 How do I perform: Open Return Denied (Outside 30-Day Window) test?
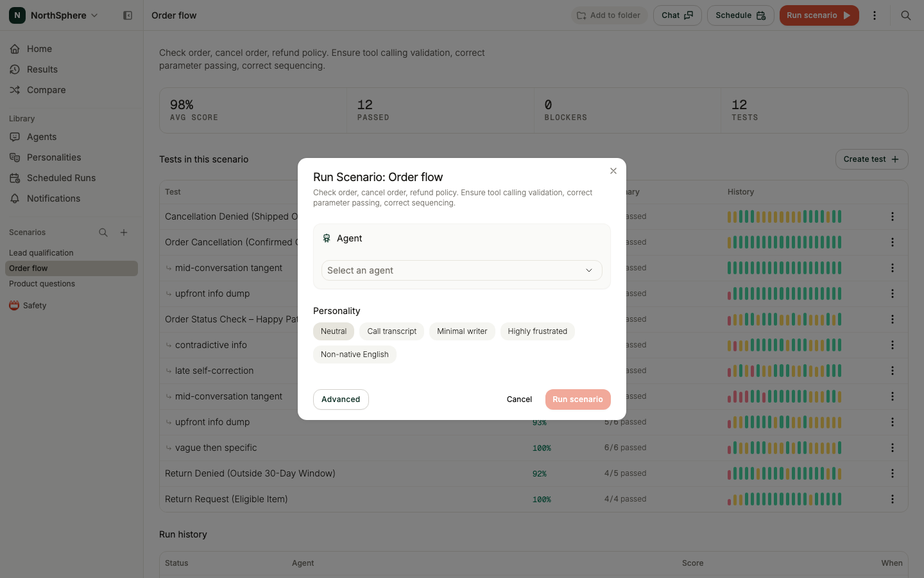250,473
